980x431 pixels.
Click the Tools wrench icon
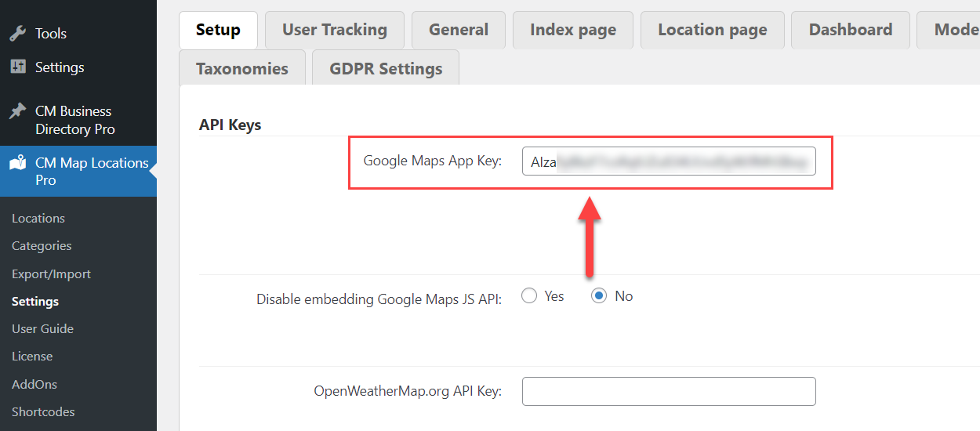point(17,34)
